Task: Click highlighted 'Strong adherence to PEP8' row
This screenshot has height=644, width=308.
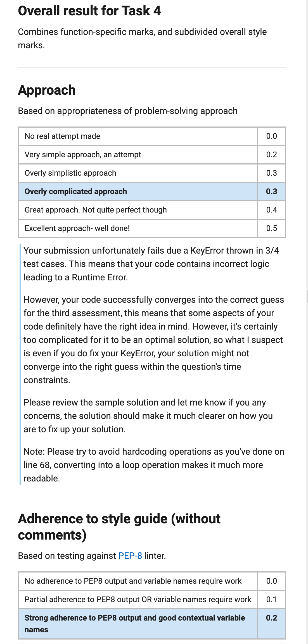Action: pyautogui.click(x=152, y=624)
